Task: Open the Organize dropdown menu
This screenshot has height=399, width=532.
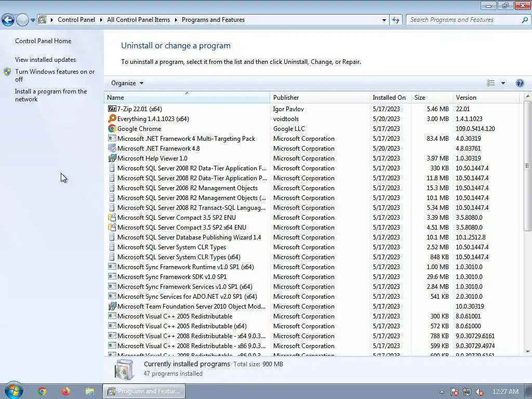Action: pyautogui.click(x=127, y=83)
